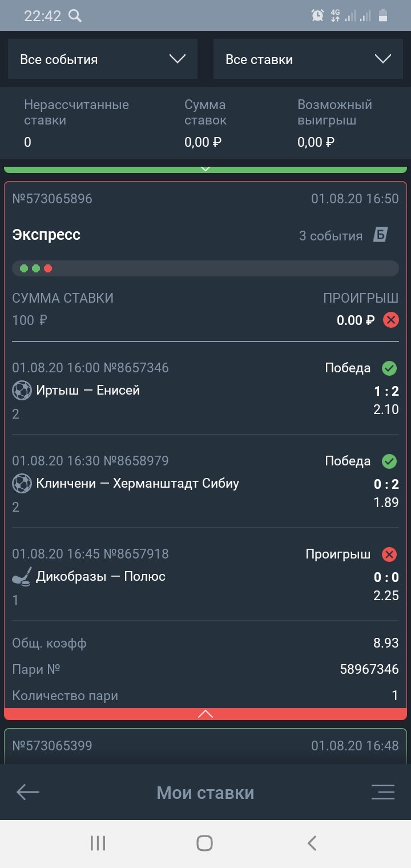Tap the search icon in status bar
Screen dimensions: 411x868
pyautogui.click(x=75, y=15)
